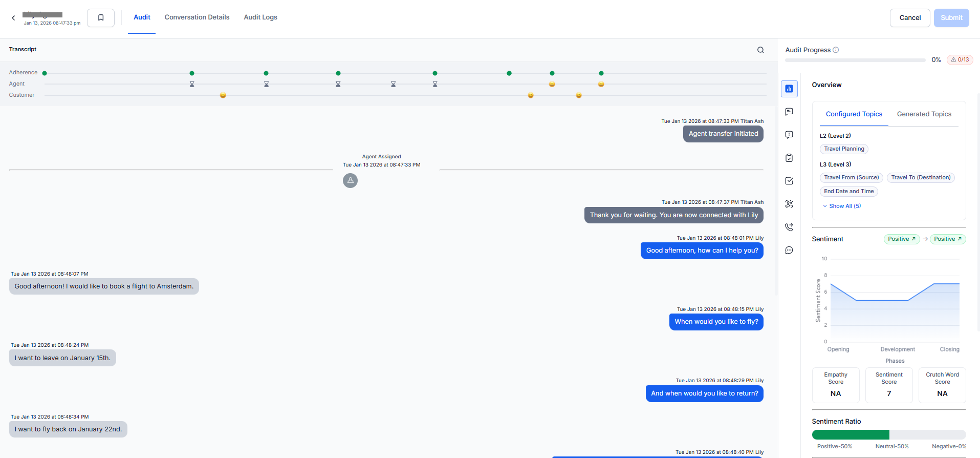Click the Cancel button
The image size is (980, 458).
point(909,18)
